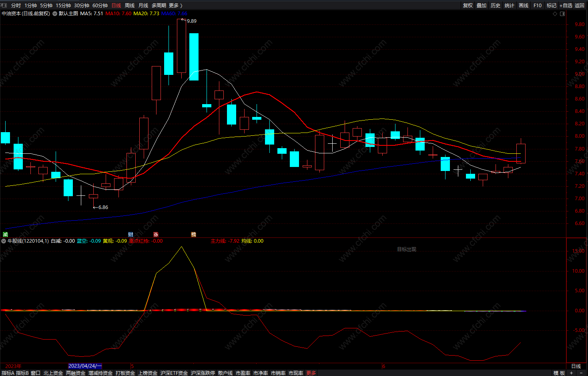Image resolution: width=588 pixels, height=376 pixels.
Task: Click the 目标出现 label in indicator pane
Action: point(407,249)
